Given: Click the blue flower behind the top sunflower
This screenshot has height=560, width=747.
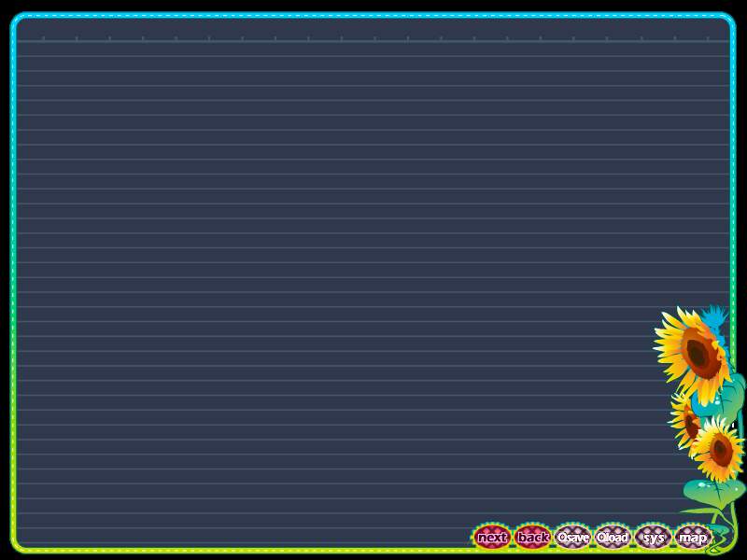Looking at the screenshot, I should pos(714,317).
